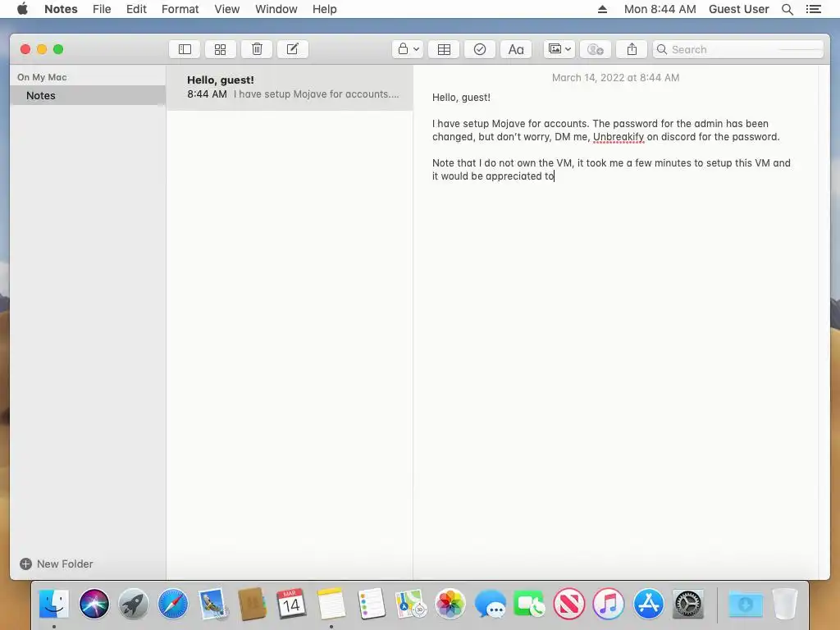Open Safari from the Dock

coord(173,604)
